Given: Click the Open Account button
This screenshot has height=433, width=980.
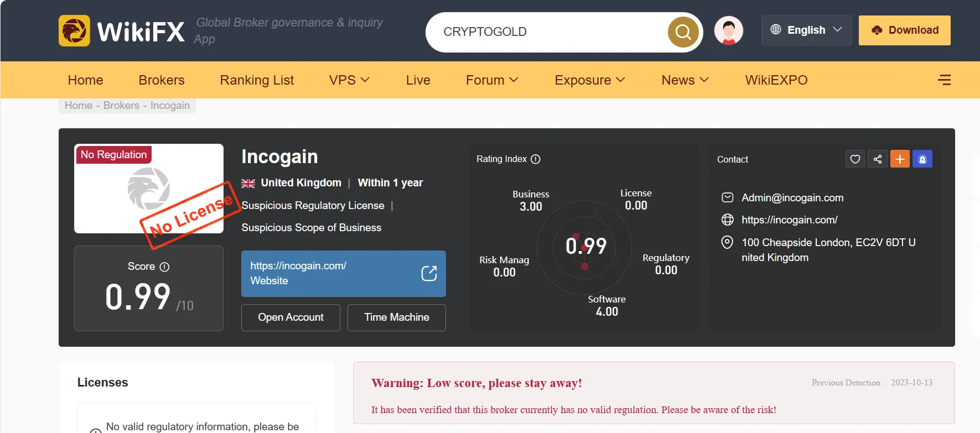Looking at the screenshot, I should click(291, 317).
